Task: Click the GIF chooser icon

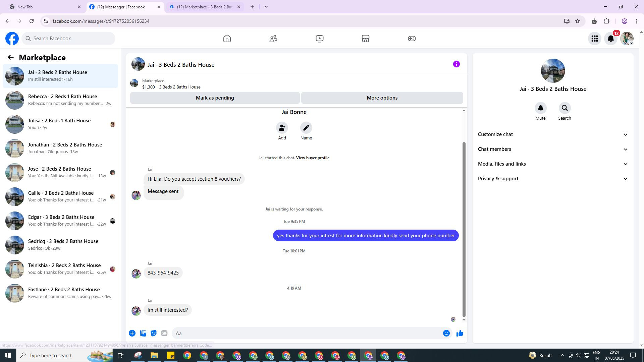Action: 164,333
